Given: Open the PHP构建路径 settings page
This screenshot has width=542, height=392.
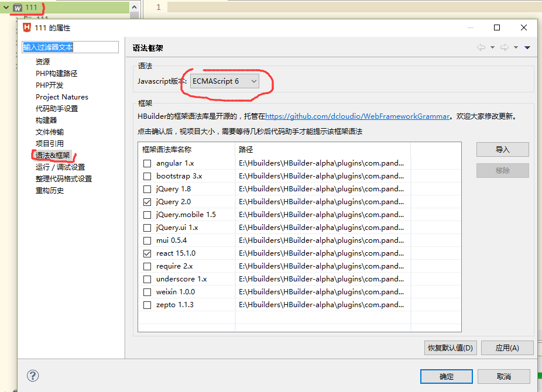Looking at the screenshot, I should [x=56, y=73].
